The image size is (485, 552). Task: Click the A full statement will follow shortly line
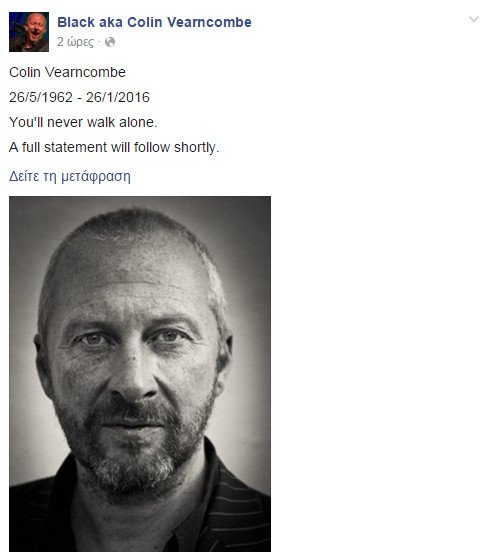pos(114,147)
